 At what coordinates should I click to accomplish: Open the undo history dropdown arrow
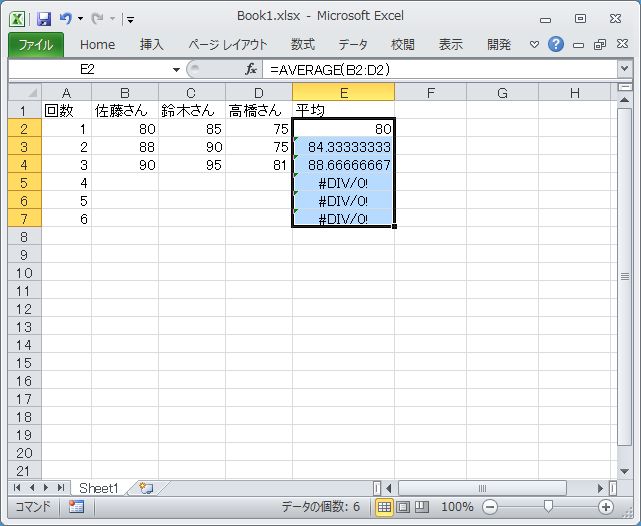tap(81, 19)
